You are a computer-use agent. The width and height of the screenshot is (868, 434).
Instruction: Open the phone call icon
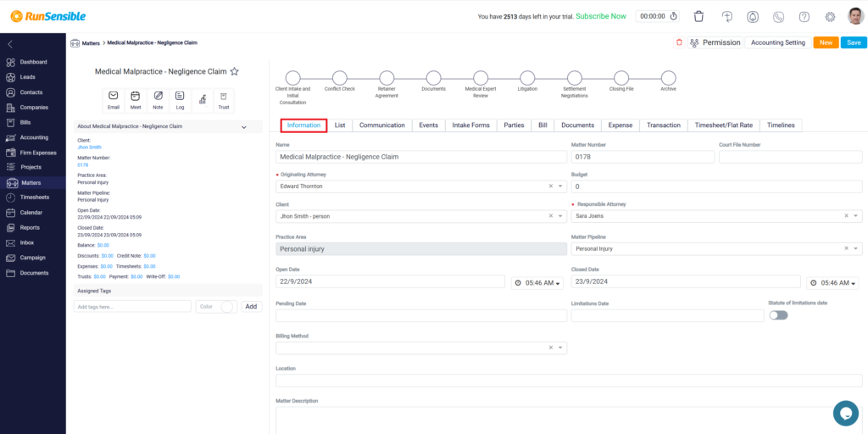(778, 17)
